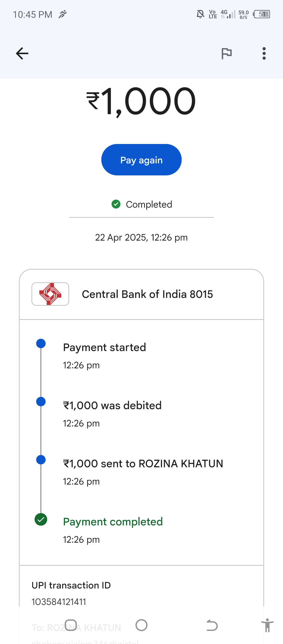The width and height of the screenshot is (283, 644).
Task: Tap the flag report icon
Action: [227, 54]
